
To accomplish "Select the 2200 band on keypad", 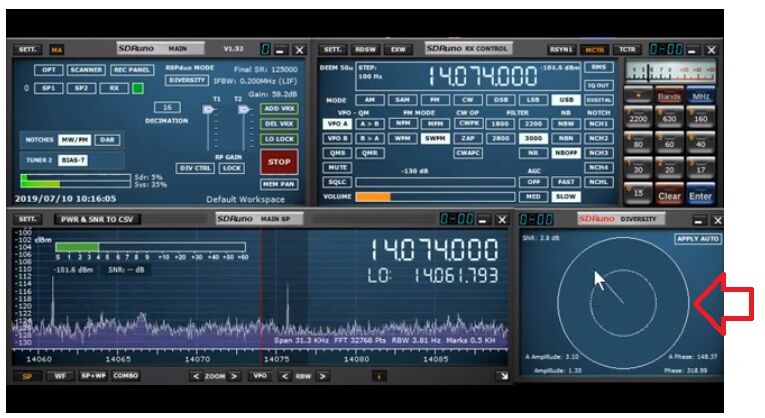I will tap(638, 118).
